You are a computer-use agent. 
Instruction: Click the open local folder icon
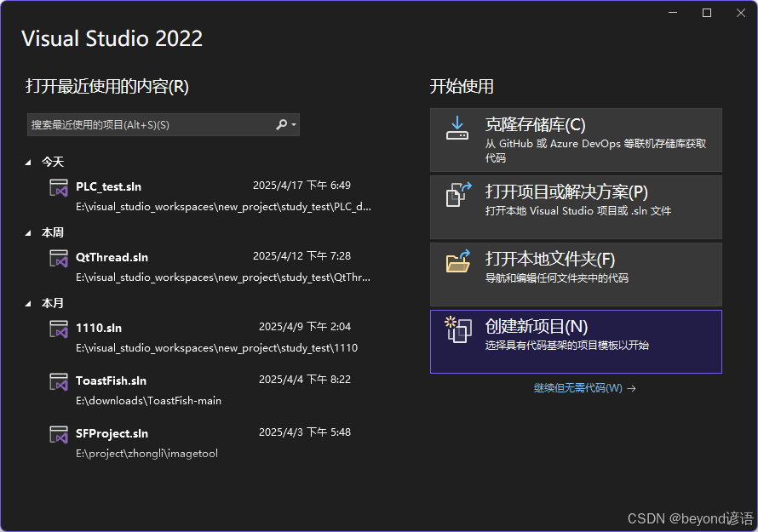[458, 261]
